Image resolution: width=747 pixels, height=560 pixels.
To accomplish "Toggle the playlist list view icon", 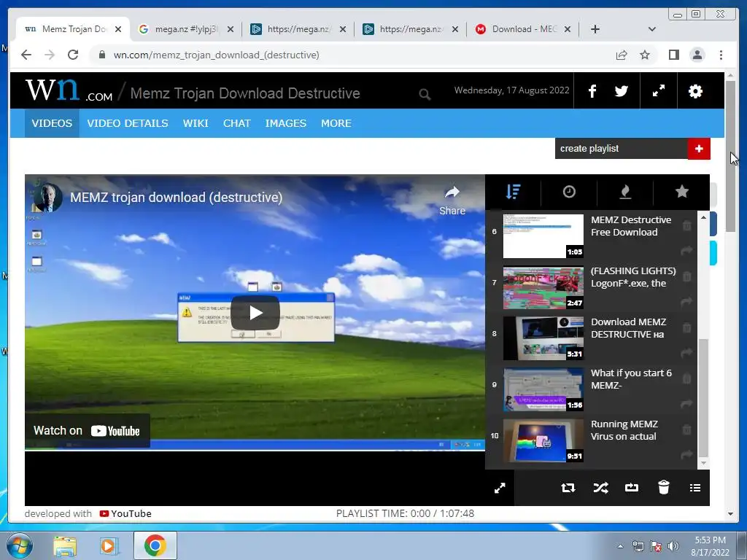I will [x=695, y=488].
